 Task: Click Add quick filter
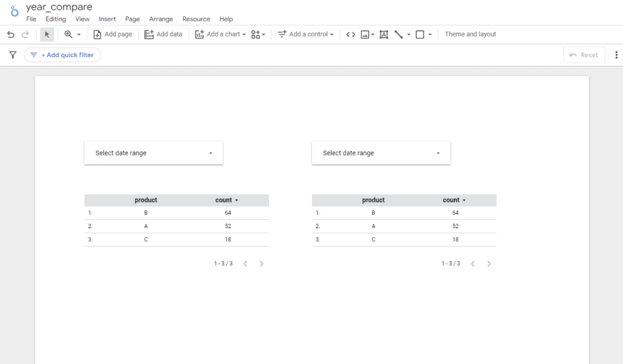[x=62, y=55]
